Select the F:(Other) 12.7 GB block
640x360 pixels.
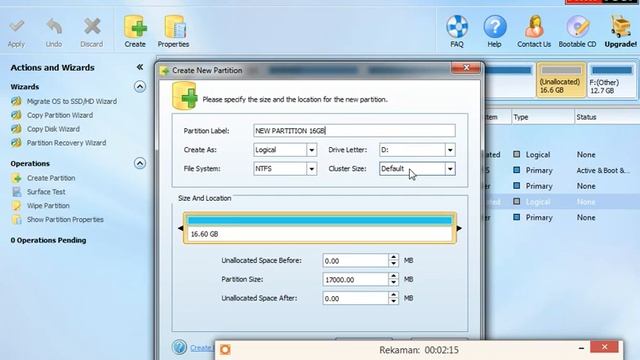(x=611, y=81)
